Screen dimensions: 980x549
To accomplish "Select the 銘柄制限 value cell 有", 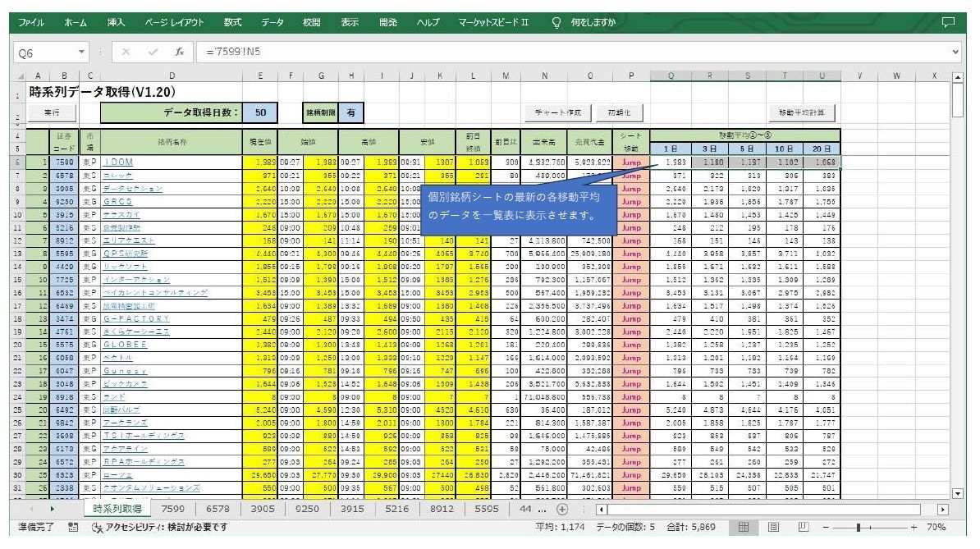I will coord(351,112).
